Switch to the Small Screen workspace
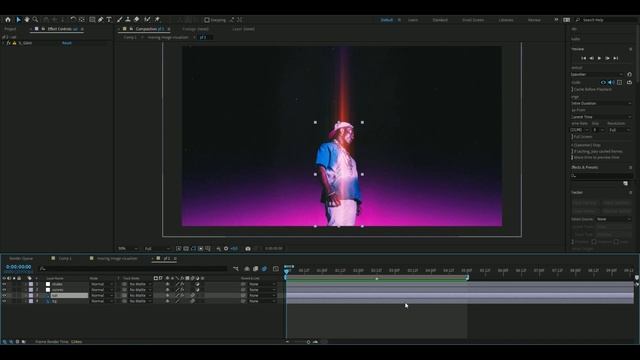This screenshot has height=360, width=640. (473, 20)
